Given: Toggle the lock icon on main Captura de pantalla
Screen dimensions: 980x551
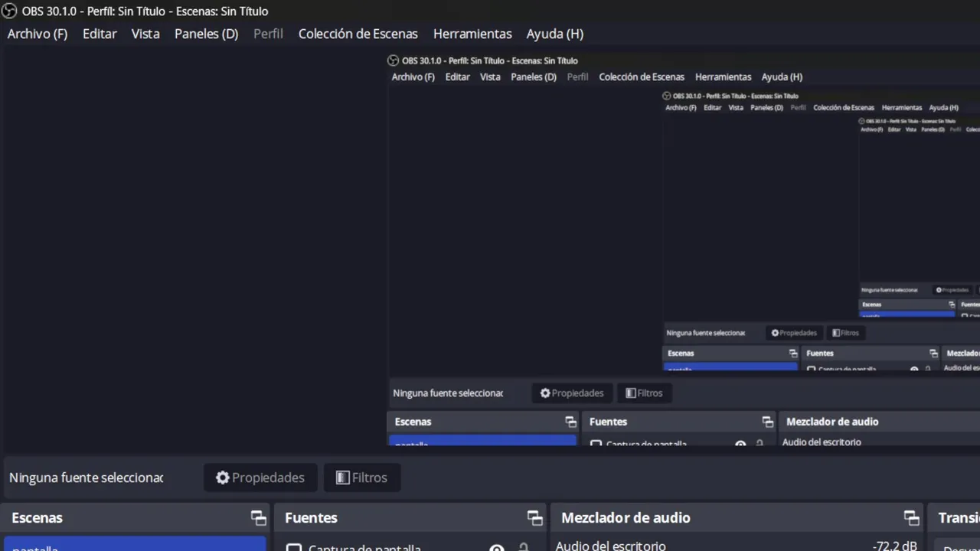Looking at the screenshot, I should point(524,547).
